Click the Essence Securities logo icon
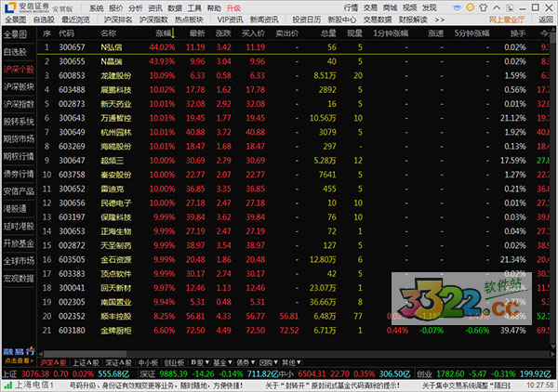This screenshot has width=558, height=392. 9,7
